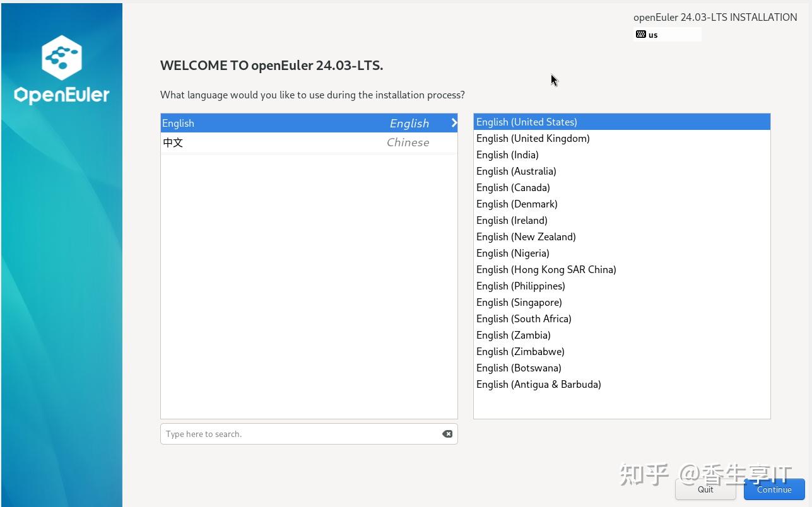The width and height of the screenshot is (812, 507).
Task: Select English (Hong Kong SAR China) locale
Action: [546, 269]
